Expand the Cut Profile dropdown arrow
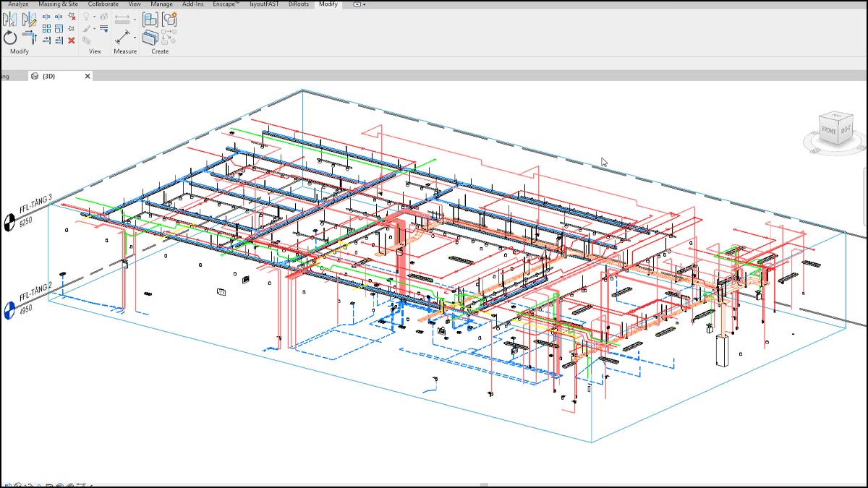Viewport: 868px width, 488px height. pos(95,28)
